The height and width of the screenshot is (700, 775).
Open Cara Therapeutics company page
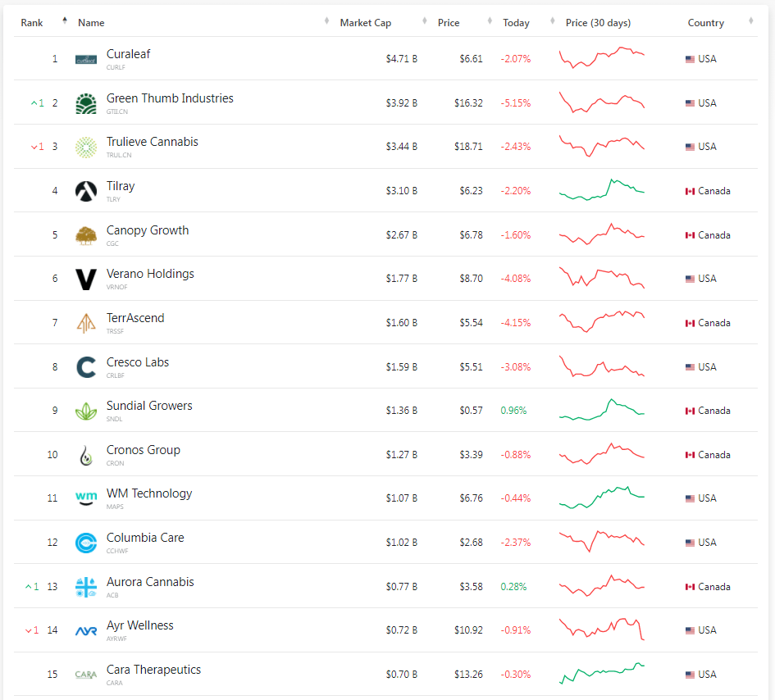point(153,670)
